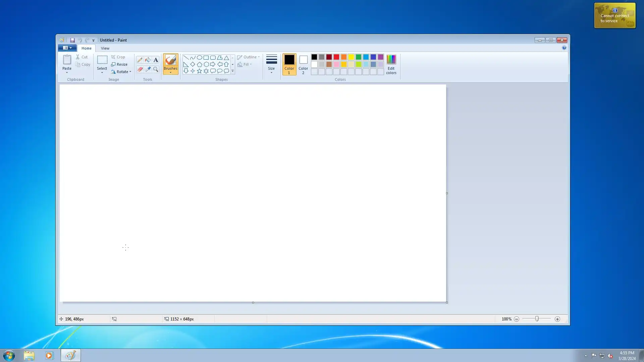Open the Brushes dropdown arrow
The width and height of the screenshot is (644, 362).
pyautogui.click(x=170, y=73)
